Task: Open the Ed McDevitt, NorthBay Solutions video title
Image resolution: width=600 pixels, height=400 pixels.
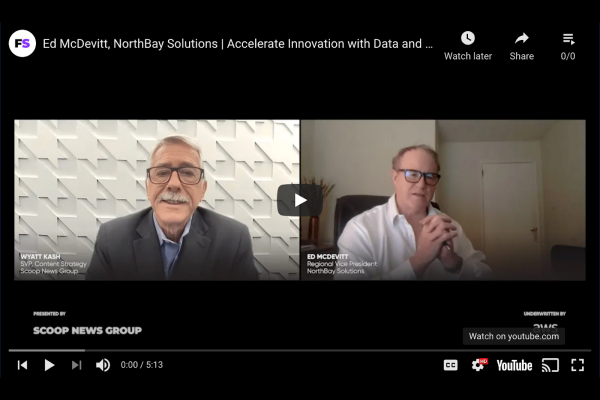Action: coord(238,44)
